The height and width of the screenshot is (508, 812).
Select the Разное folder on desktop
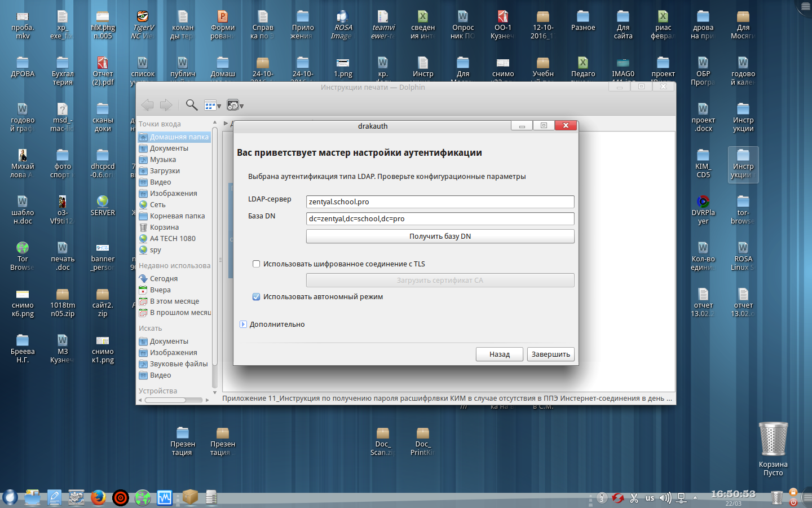click(583, 21)
